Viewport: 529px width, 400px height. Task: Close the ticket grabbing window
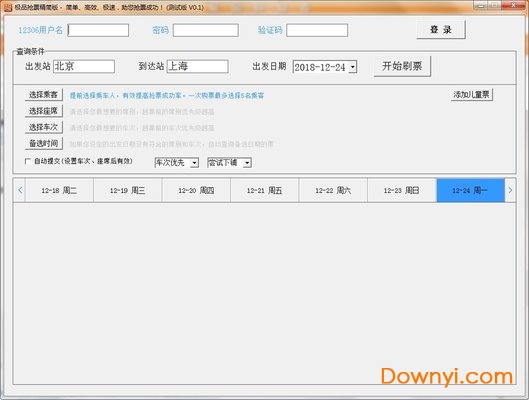coord(513,5)
